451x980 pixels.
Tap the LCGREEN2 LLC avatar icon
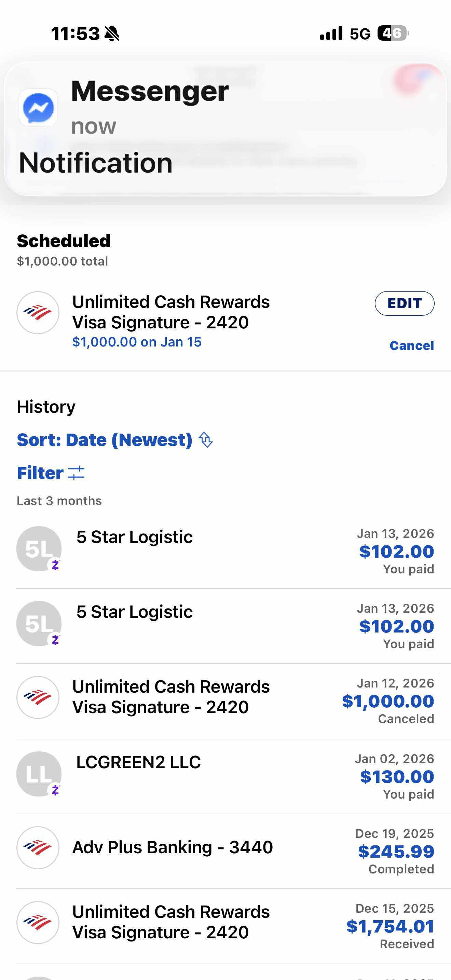39,774
